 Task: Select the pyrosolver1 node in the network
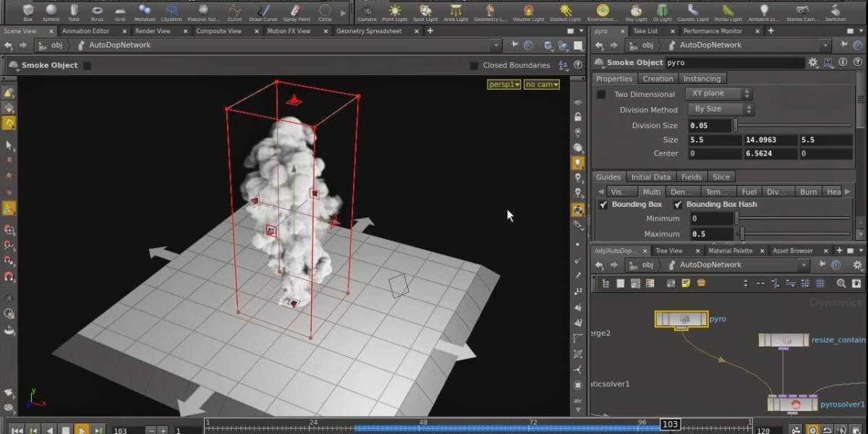click(x=794, y=404)
